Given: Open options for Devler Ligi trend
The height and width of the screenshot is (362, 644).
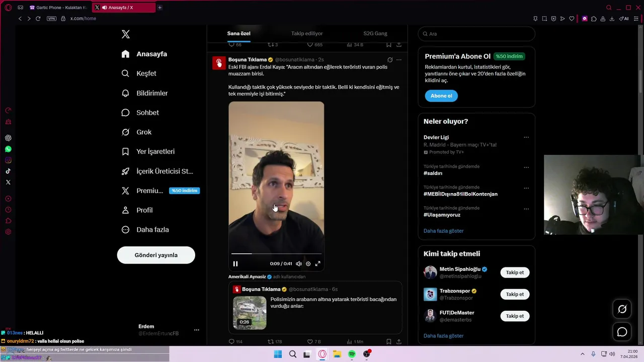Looking at the screenshot, I should point(526,137).
